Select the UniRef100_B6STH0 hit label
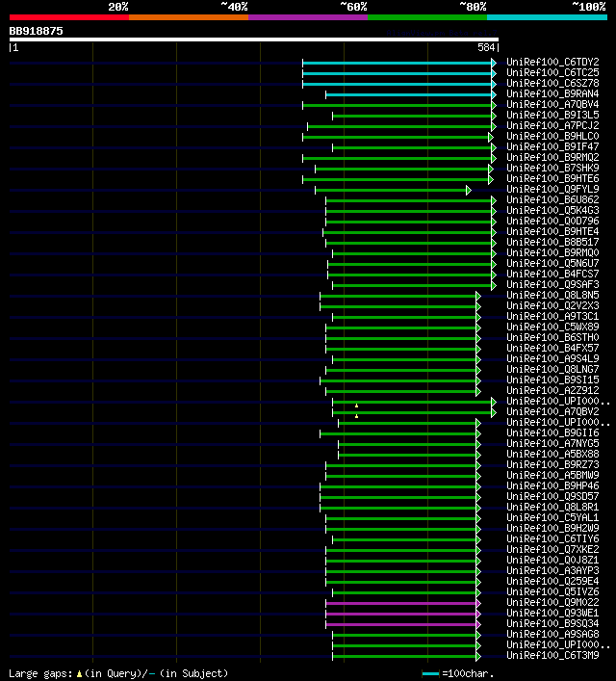 coord(552,337)
